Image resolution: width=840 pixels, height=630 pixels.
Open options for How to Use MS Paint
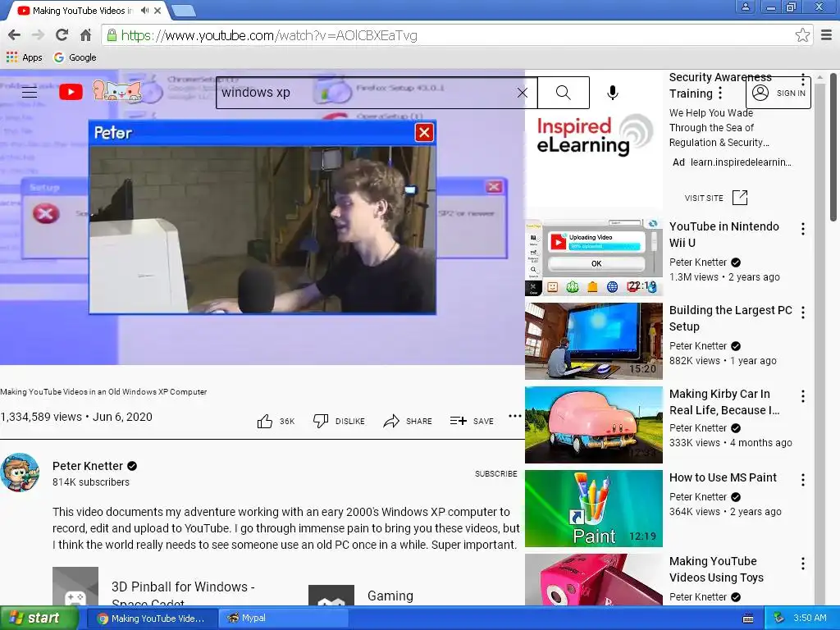click(802, 480)
